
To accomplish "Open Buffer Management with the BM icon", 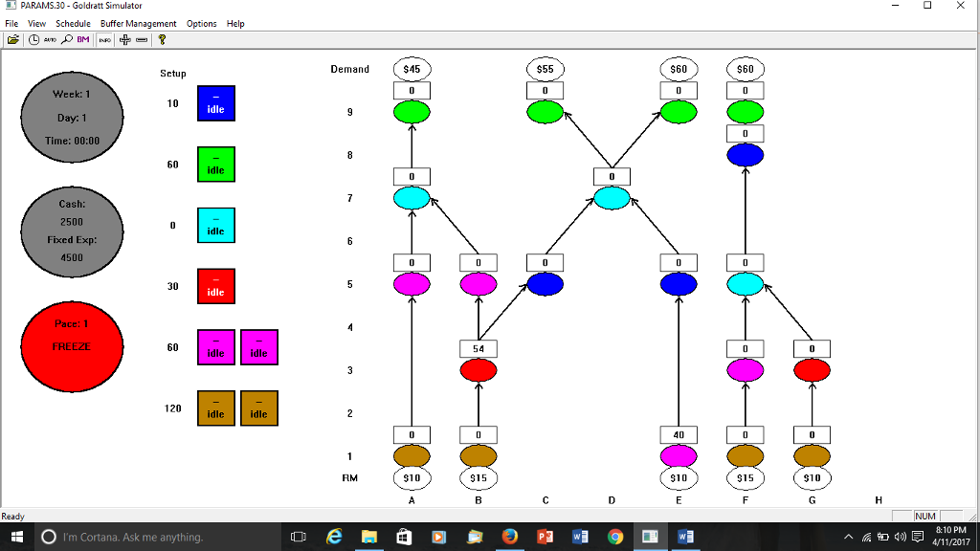I will [x=82, y=39].
